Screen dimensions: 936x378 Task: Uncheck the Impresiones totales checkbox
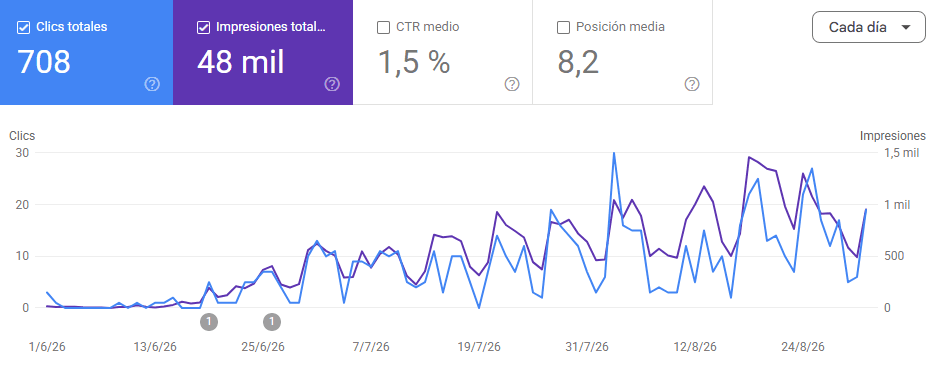click(x=204, y=27)
